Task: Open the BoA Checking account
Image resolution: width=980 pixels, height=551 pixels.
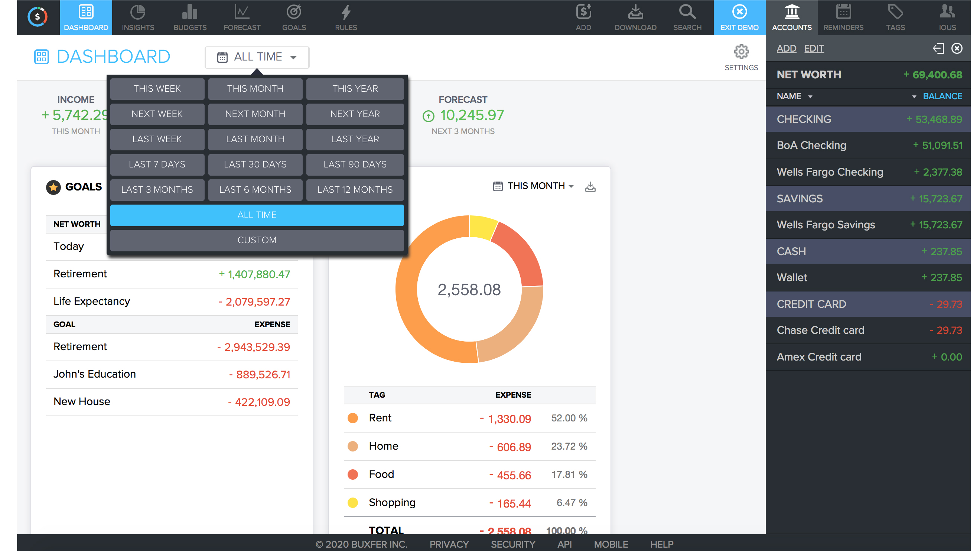Action: tap(868, 145)
